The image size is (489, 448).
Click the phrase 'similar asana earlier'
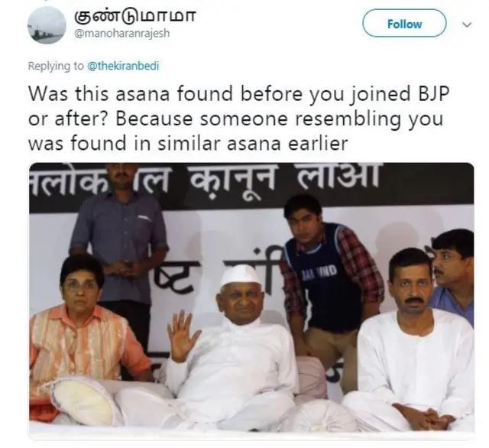click(253, 143)
